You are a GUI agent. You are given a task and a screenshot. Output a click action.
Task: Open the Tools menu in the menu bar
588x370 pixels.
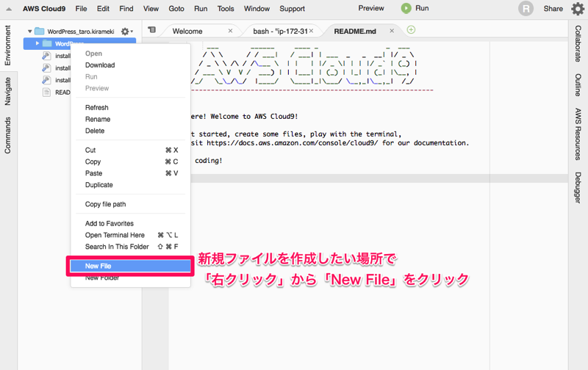[226, 9]
